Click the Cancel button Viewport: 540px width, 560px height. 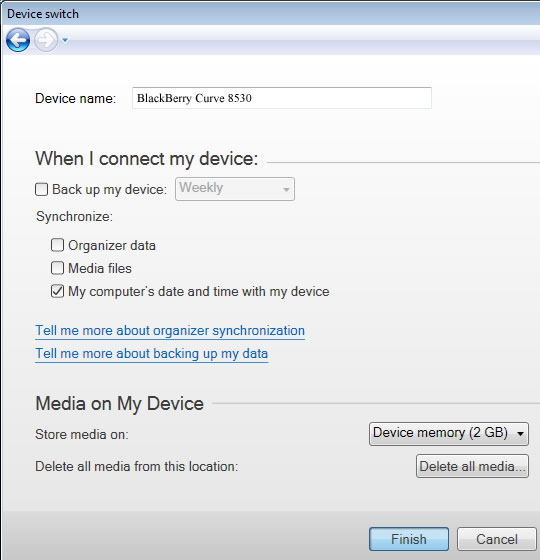[x=496, y=539]
